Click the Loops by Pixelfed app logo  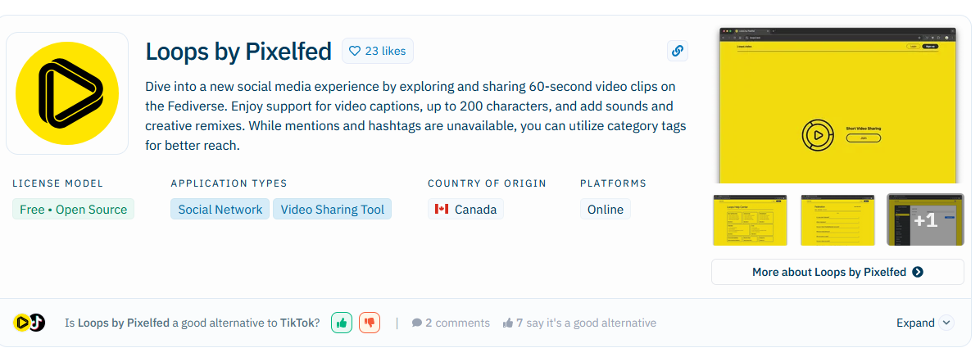point(67,93)
